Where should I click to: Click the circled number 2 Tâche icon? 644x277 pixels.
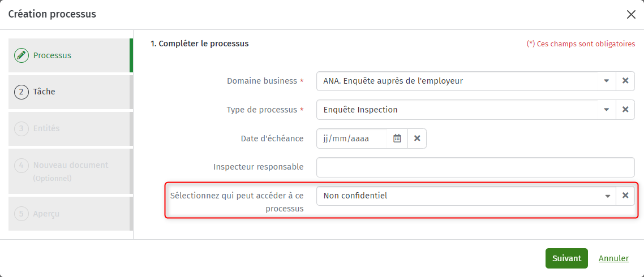click(x=22, y=92)
